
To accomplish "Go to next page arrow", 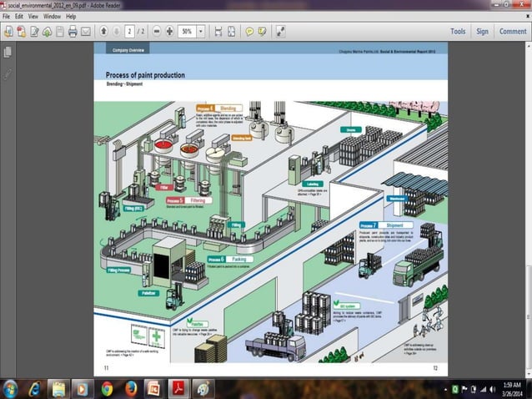I will pos(116,32).
